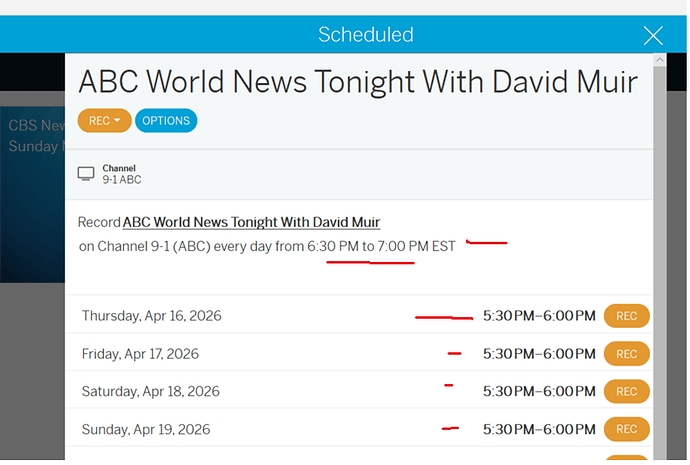Click the dialog's vertical scrollbar thumb

(x=659, y=263)
